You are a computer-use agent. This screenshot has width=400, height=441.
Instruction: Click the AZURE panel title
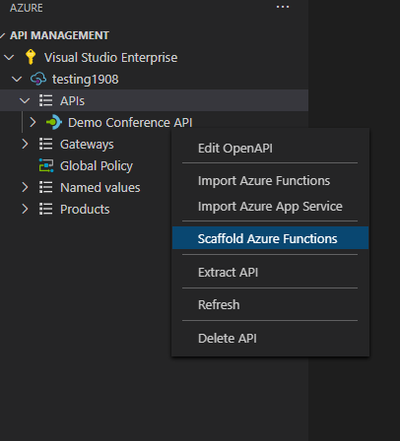[26, 8]
